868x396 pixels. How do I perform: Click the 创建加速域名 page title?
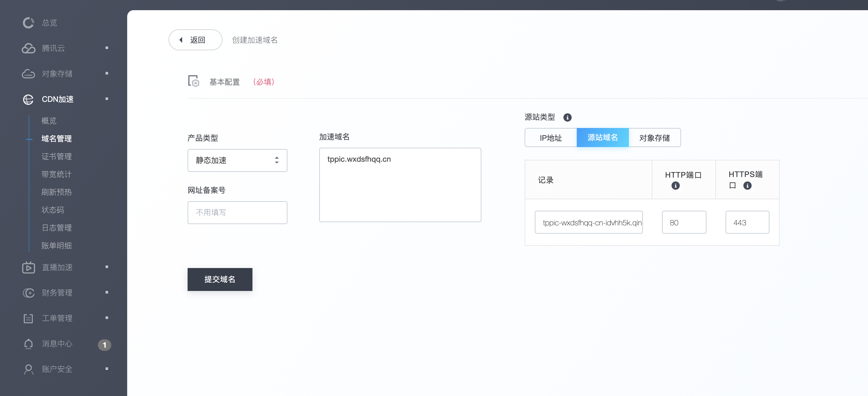[254, 40]
